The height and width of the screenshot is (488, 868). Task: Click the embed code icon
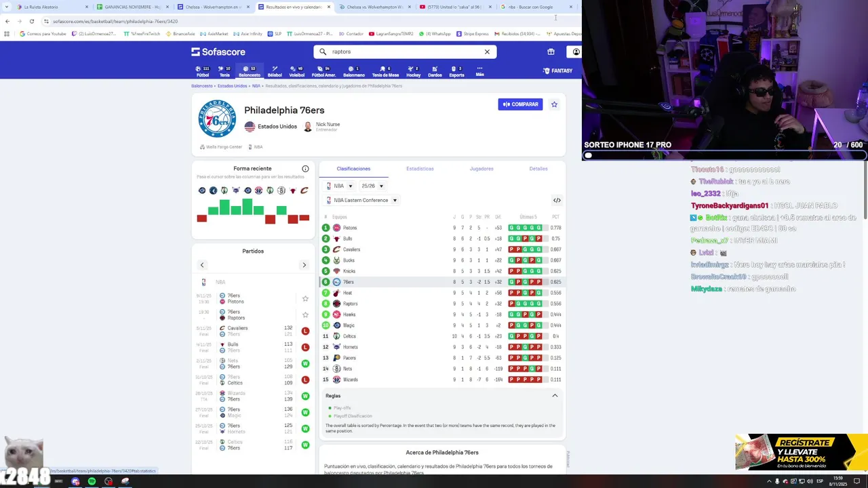tap(557, 200)
